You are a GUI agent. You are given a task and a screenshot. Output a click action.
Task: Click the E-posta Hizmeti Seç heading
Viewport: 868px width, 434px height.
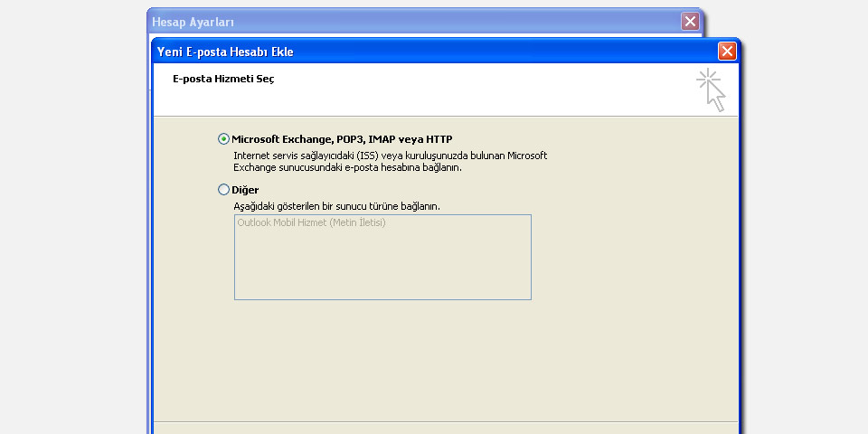coord(223,79)
